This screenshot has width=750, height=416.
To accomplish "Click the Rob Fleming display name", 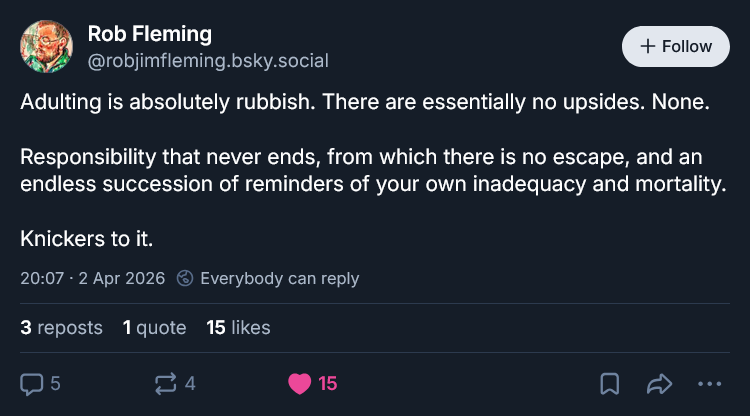I will coord(150,34).
